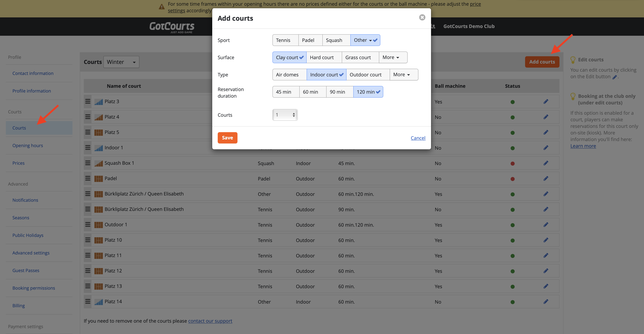Open the Winter season dropdown
The height and width of the screenshot is (334, 644).
click(x=121, y=62)
